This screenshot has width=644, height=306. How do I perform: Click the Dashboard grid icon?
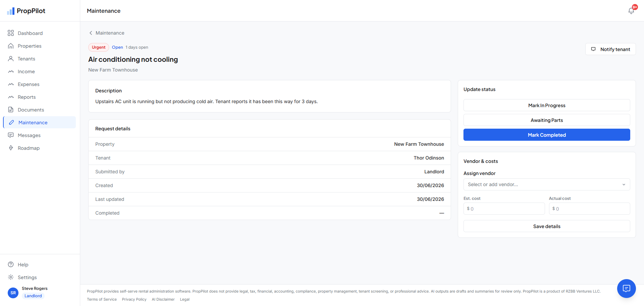coord(11,33)
